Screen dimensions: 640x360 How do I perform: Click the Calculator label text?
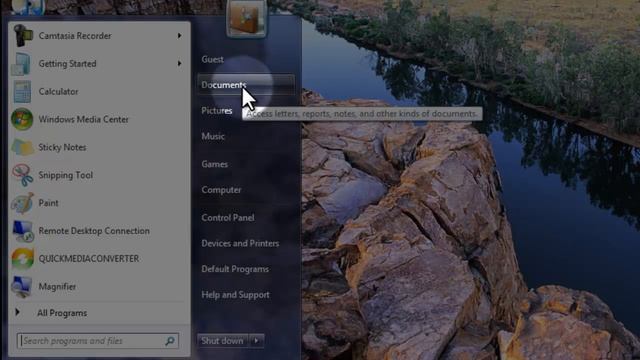pyautogui.click(x=58, y=91)
